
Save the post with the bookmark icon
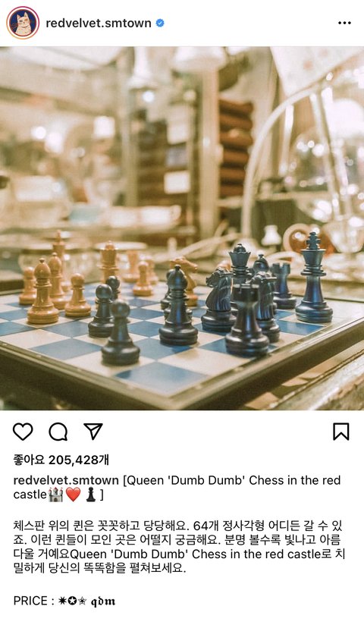(x=341, y=432)
